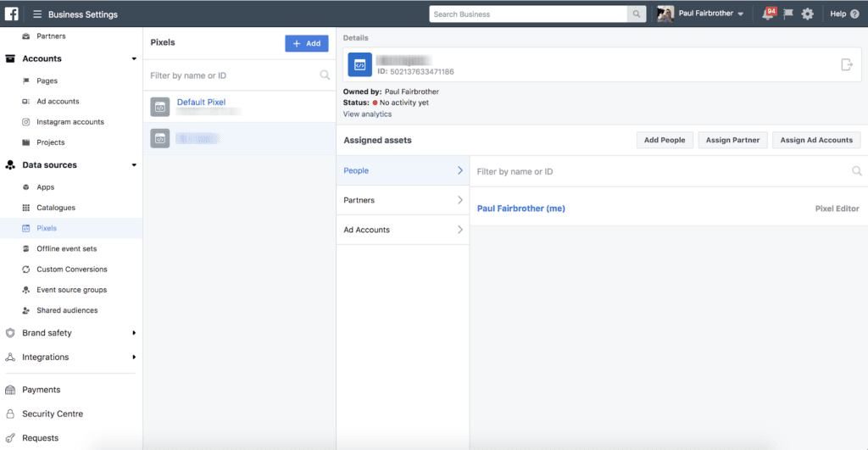Open the Default Pixel link

click(x=201, y=102)
